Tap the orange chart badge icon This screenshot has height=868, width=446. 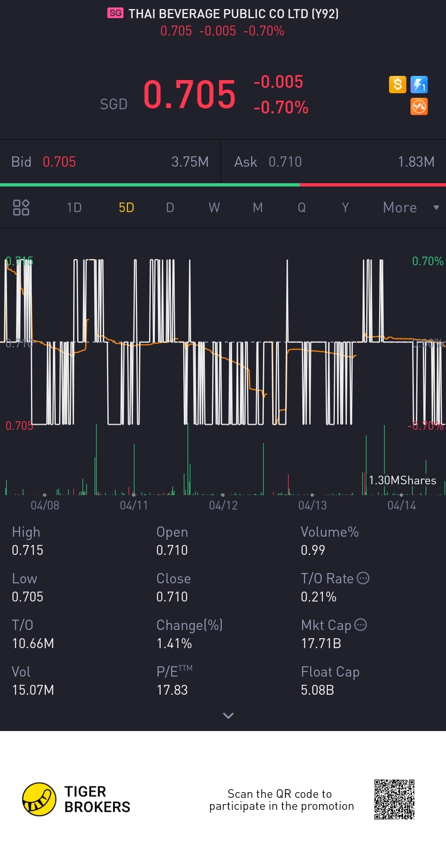(x=419, y=106)
